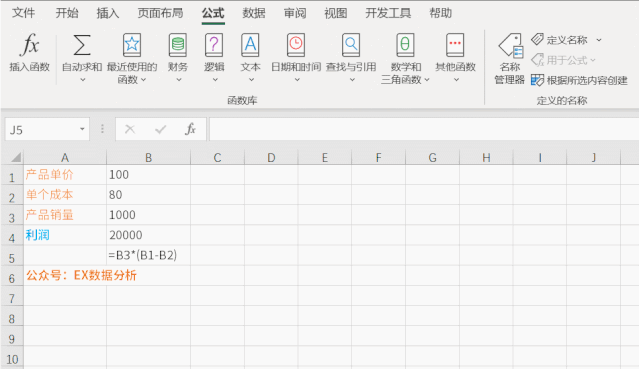Viewport: 639px width, 369px height.
Task: Open the File (文件) tab
Action: click(x=23, y=13)
